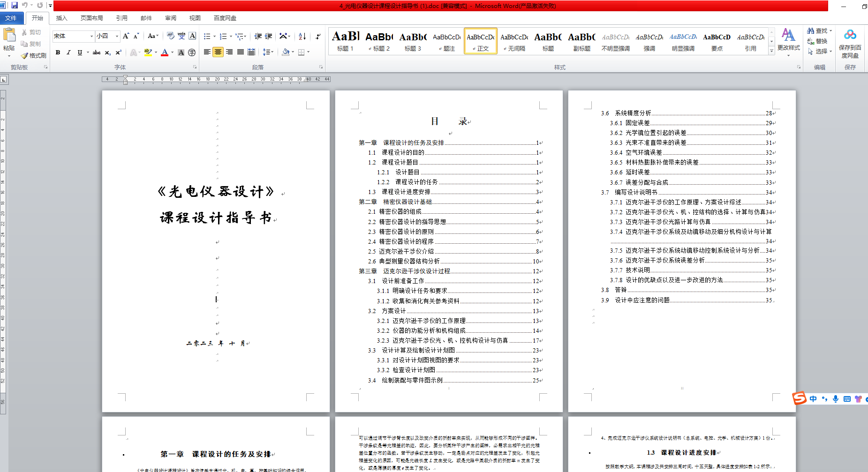Image resolution: width=868 pixels, height=472 pixels.
Task: Click the Grow Font icon
Action: coord(126,36)
